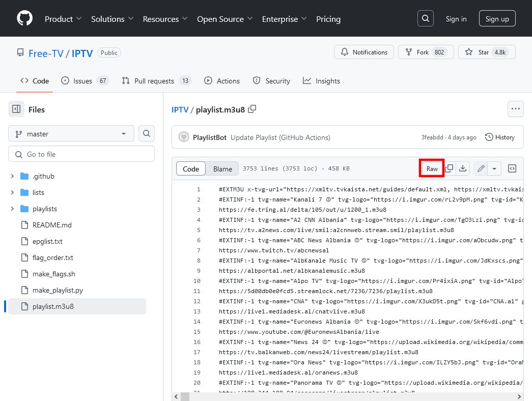
Task: Select the Code view toggle
Action: point(191,168)
